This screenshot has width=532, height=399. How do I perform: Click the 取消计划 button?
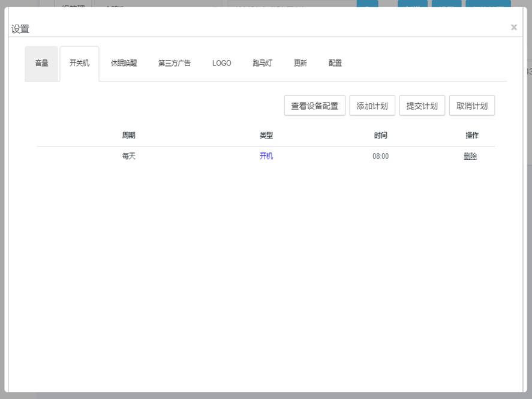point(472,106)
